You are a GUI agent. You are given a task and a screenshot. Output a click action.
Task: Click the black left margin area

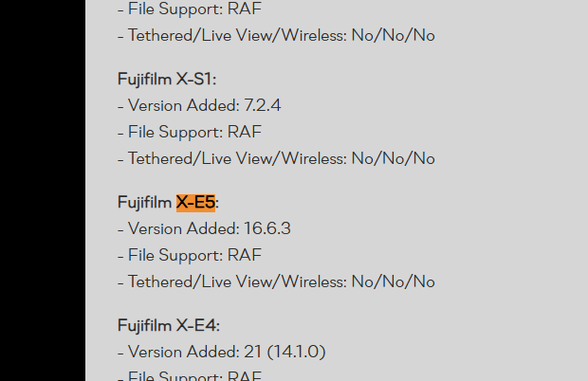[42, 190]
